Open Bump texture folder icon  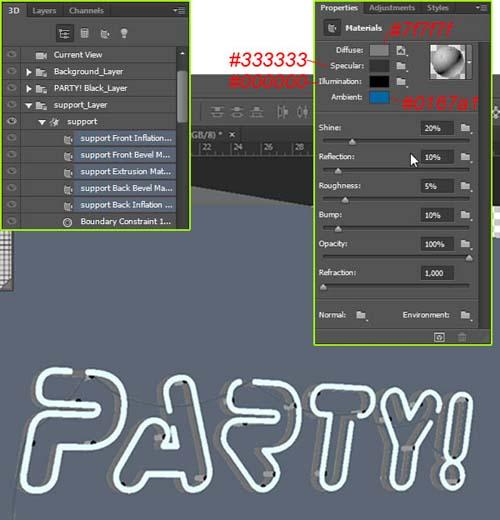pyautogui.click(x=466, y=215)
